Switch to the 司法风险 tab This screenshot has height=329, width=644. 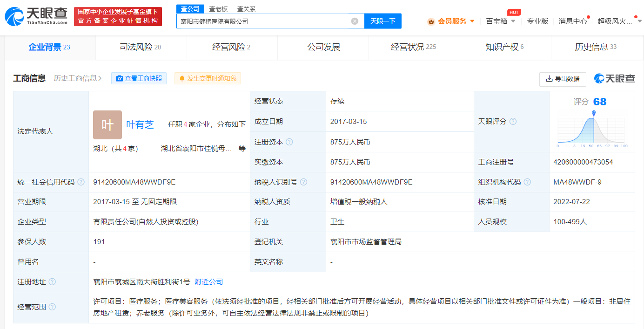[141, 47]
